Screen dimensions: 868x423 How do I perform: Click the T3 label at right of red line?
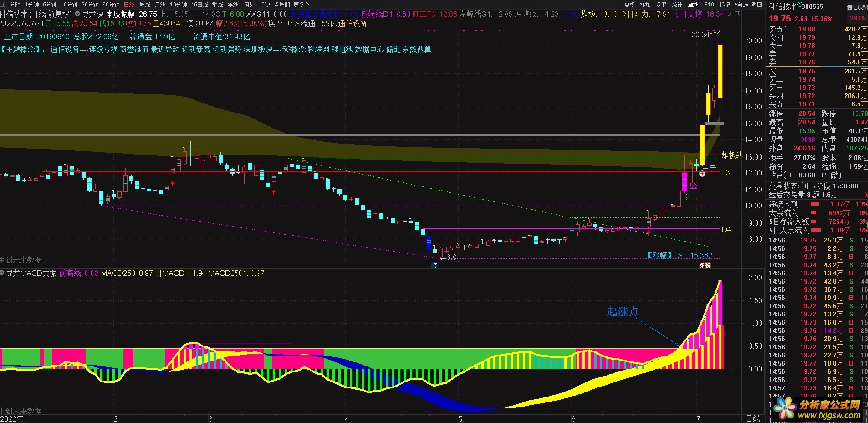pyautogui.click(x=725, y=172)
